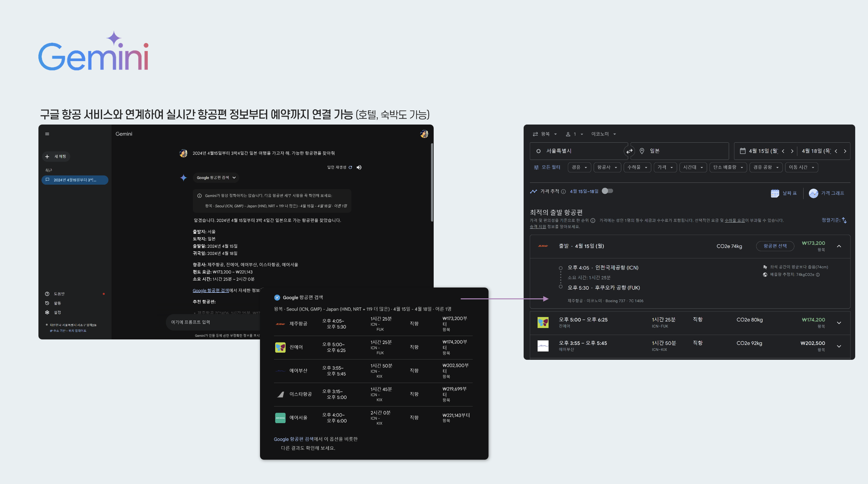Open the 날짜 표 date grid

[783, 193]
